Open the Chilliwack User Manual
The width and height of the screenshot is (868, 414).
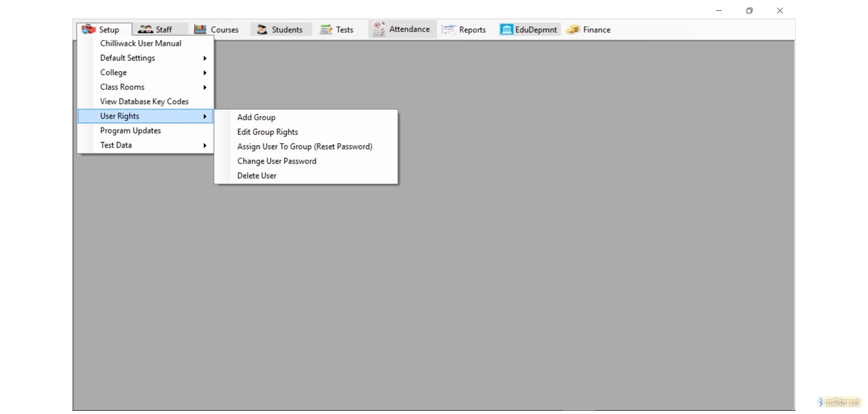coord(141,43)
